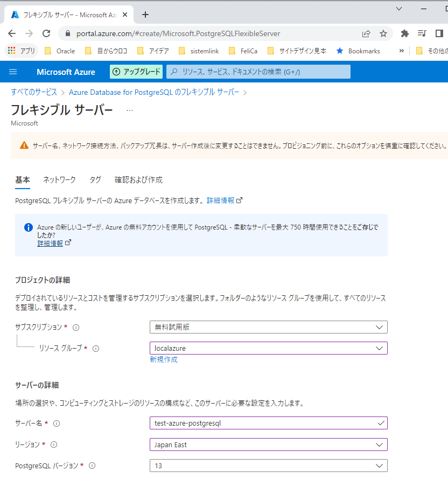This screenshot has height=479, width=448.
Task: Click the hamburger menu in Azure portal
Action: click(x=13, y=71)
